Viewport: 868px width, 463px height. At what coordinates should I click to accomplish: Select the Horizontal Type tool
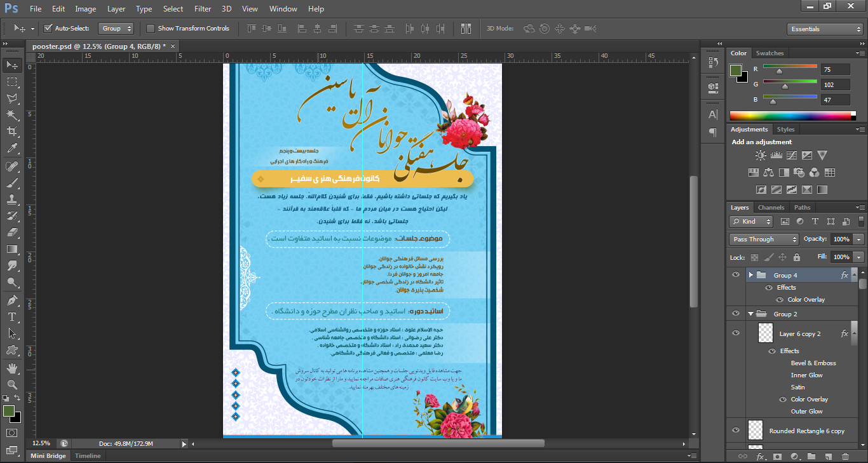coord(12,316)
